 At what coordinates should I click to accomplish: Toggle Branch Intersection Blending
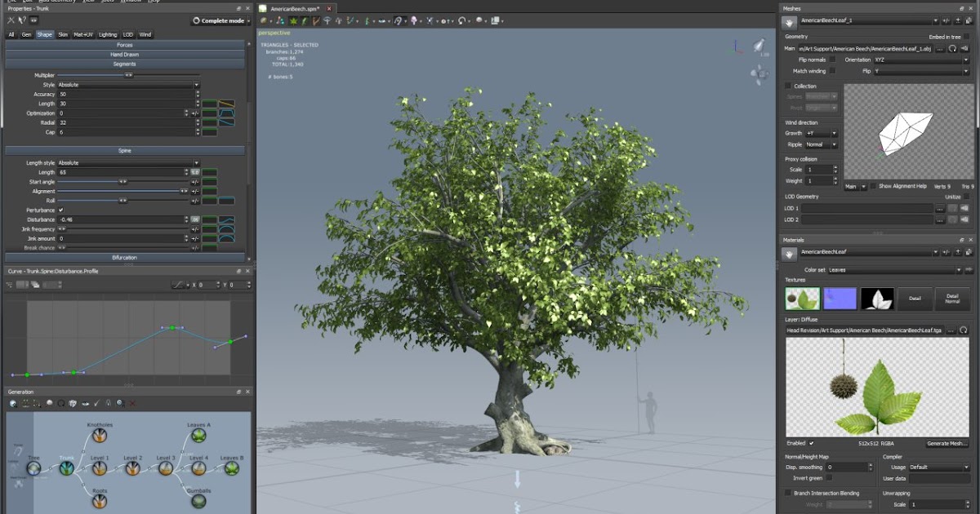[787, 491]
